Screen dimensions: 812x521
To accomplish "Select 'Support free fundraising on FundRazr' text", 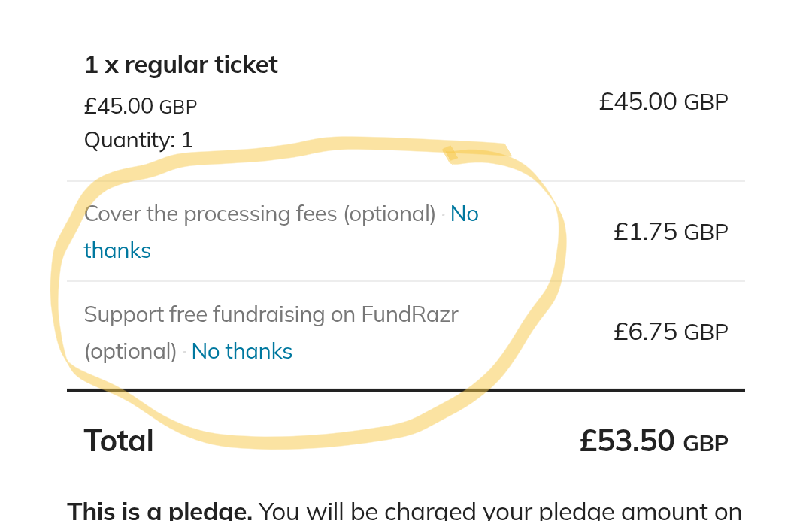I will 271,314.
